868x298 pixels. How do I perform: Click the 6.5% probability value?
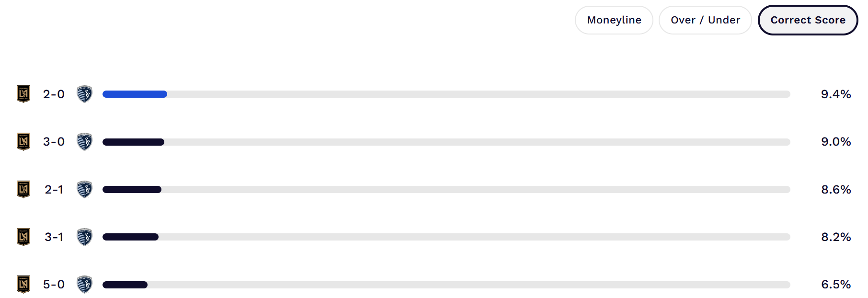pos(836,285)
